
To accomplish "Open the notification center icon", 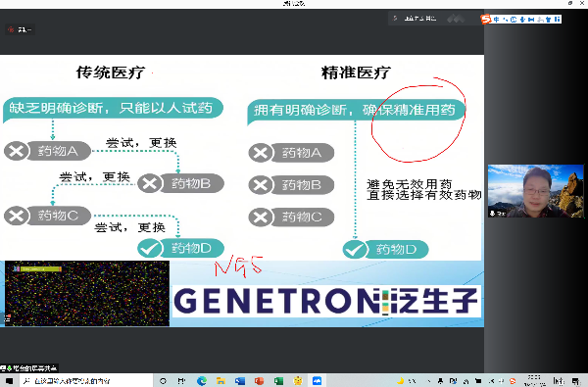I will [576, 381].
